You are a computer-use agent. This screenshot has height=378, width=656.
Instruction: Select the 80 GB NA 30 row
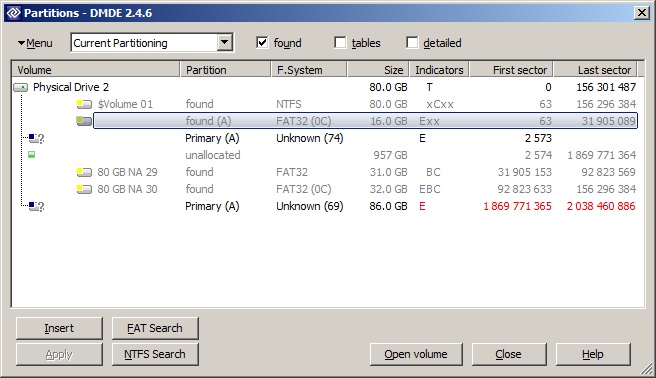click(x=324, y=189)
